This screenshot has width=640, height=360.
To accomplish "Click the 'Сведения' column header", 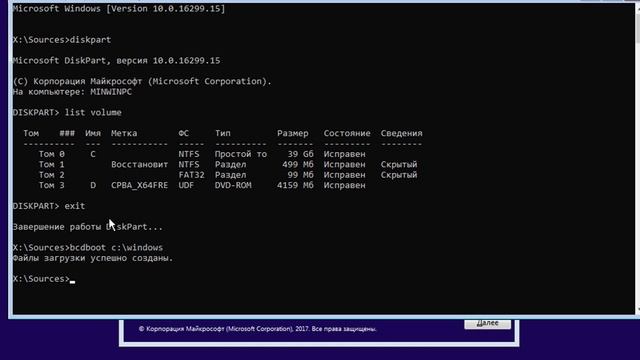I will 402,133.
